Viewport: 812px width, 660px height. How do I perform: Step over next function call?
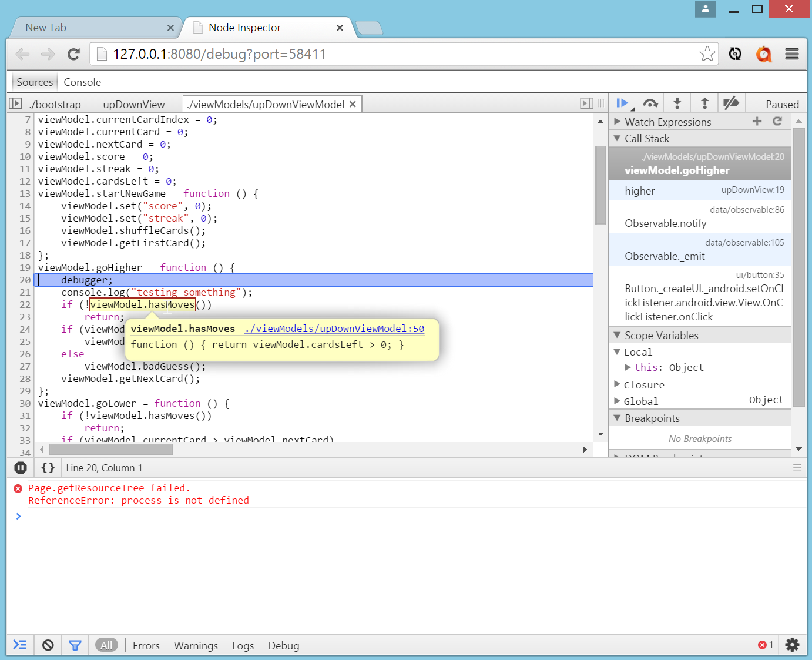click(650, 103)
